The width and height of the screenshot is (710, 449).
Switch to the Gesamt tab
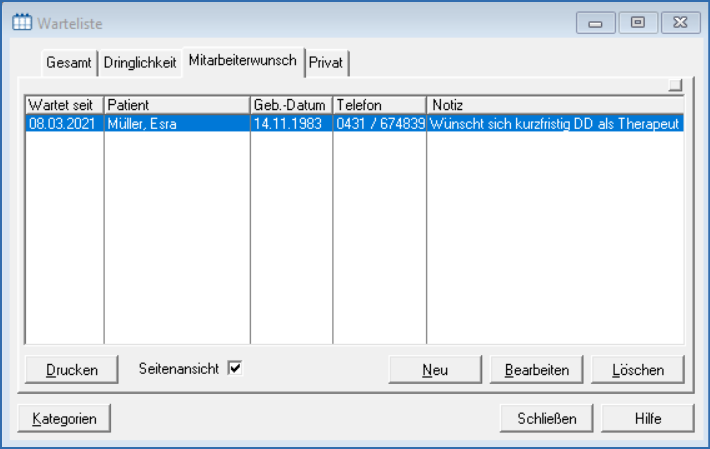pos(69,62)
